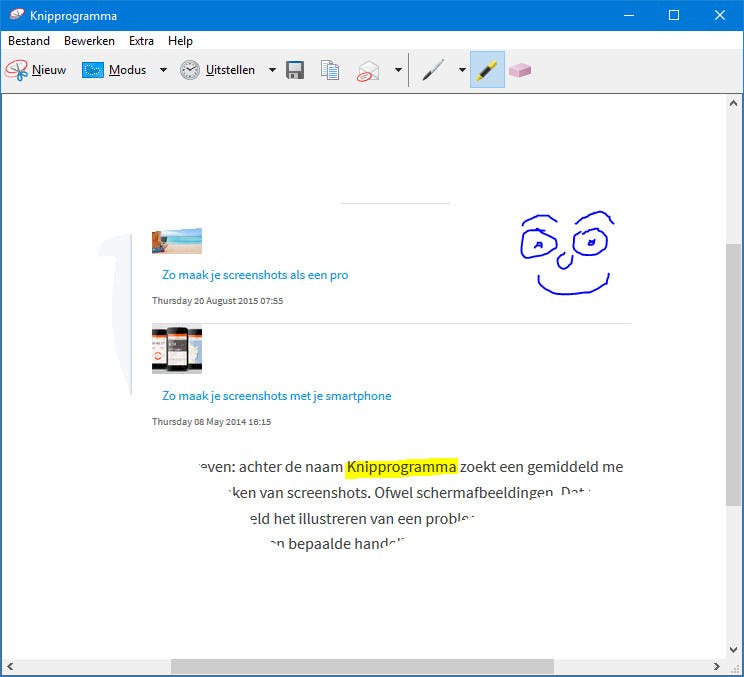The width and height of the screenshot is (744, 677).
Task: Expand the Modus dropdown arrow
Action: pos(163,70)
